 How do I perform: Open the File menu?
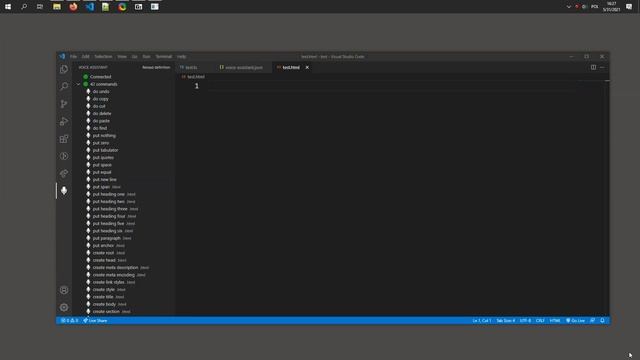point(73,56)
